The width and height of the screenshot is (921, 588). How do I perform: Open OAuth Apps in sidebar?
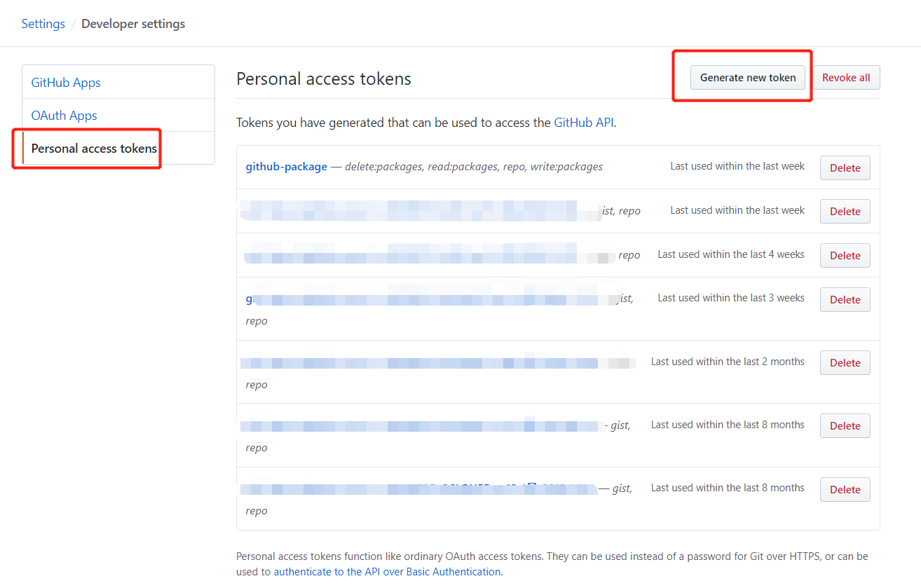(x=64, y=116)
